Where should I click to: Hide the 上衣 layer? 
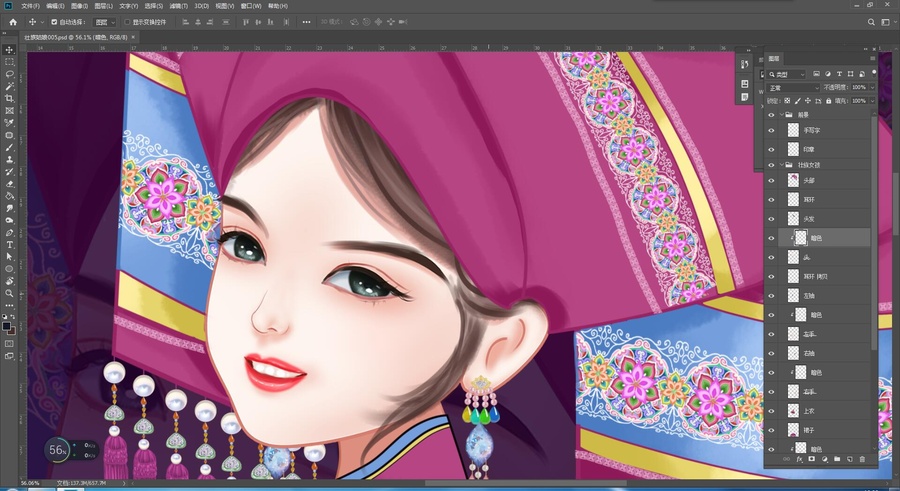(x=771, y=411)
